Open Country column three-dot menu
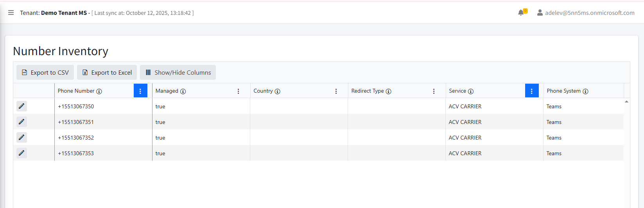This screenshot has height=208, width=644. [336, 91]
